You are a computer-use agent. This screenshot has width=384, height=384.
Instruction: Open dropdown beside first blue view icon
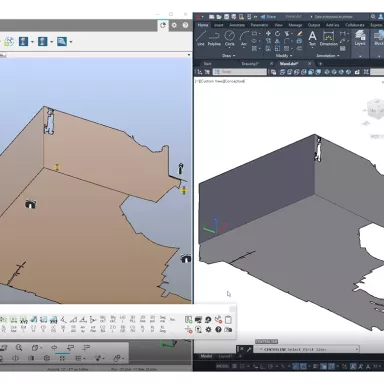[x=32, y=42]
